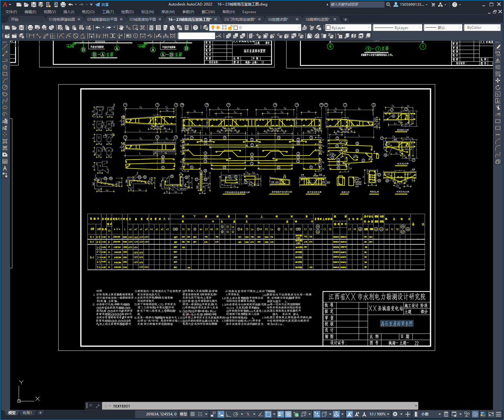Select the Rotate tool in the modify toolbar

tap(498, 87)
